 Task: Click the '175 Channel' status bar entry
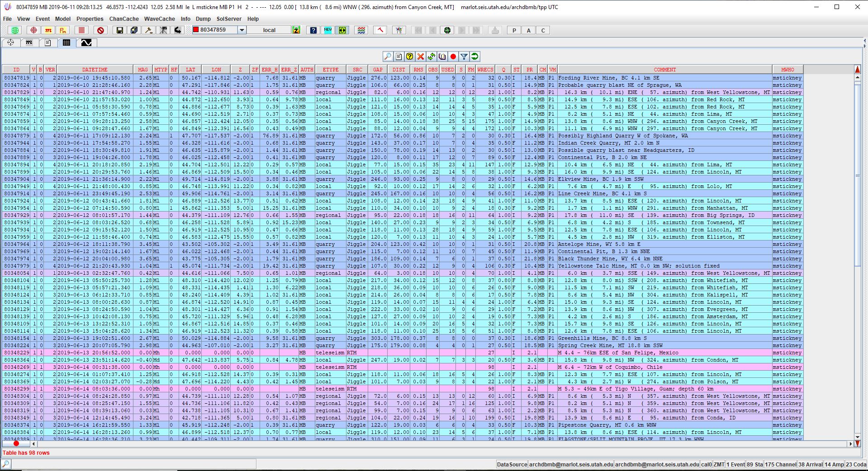pyautogui.click(x=781, y=464)
